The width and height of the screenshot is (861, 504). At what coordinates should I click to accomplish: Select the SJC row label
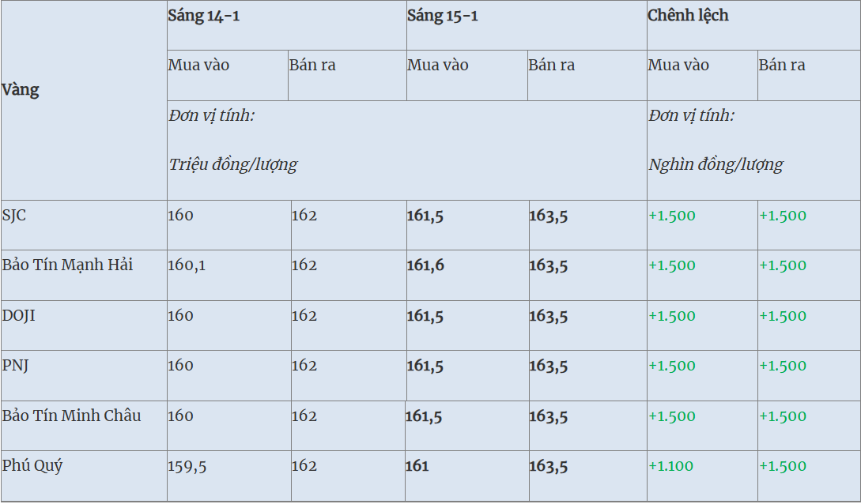click(x=14, y=215)
